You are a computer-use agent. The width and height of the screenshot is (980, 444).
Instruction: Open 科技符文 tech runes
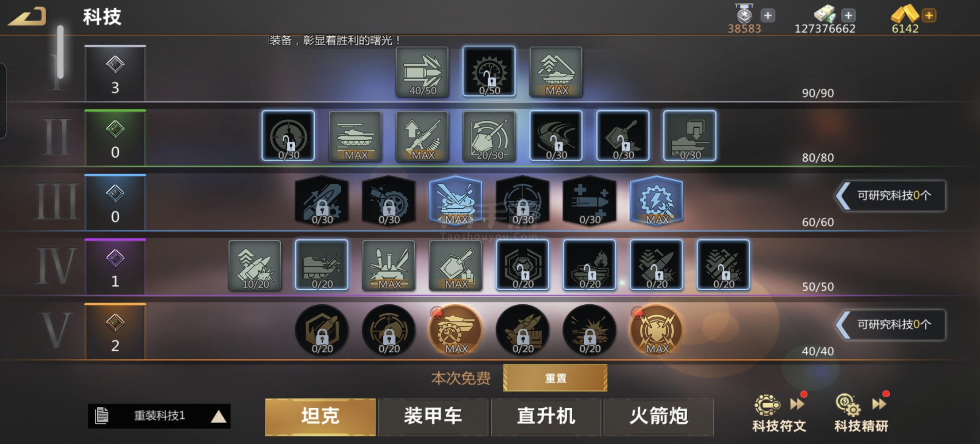point(779,414)
